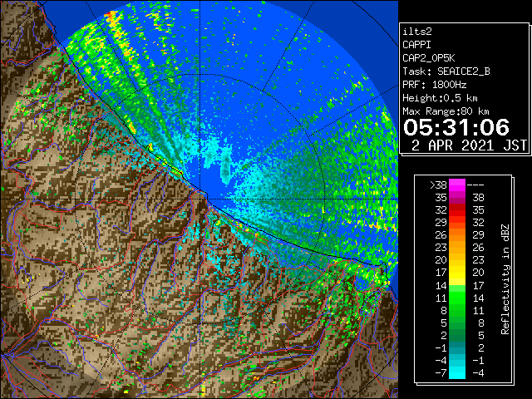Click the yellow 17 dBZ color swatch
This screenshot has height=399, width=532.
coord(457,273)
